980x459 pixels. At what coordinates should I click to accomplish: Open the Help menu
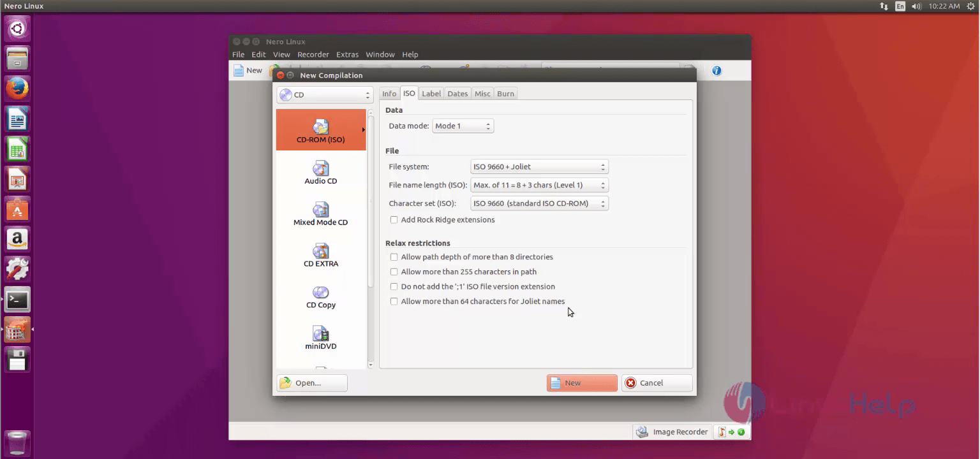(x=410, y=54)
